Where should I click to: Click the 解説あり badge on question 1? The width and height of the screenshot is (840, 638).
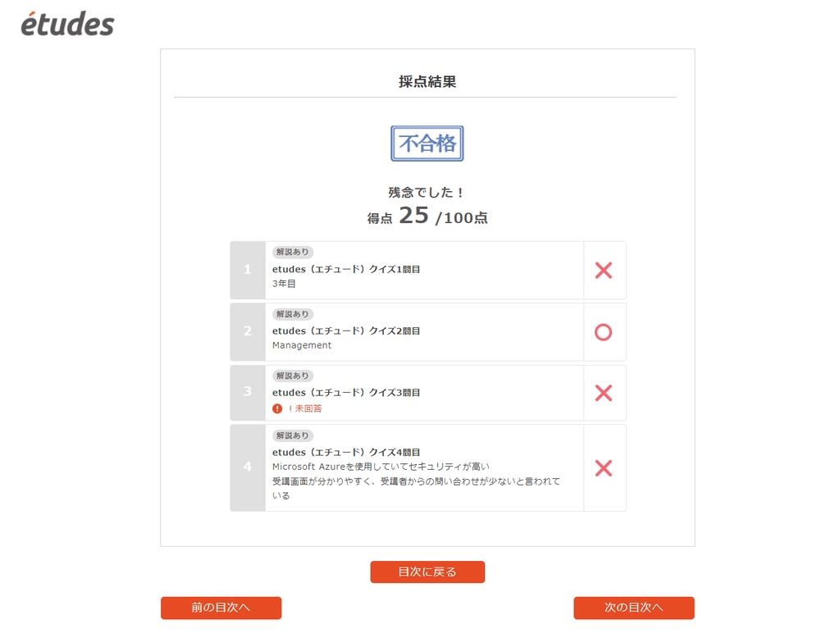click(292, 252)
